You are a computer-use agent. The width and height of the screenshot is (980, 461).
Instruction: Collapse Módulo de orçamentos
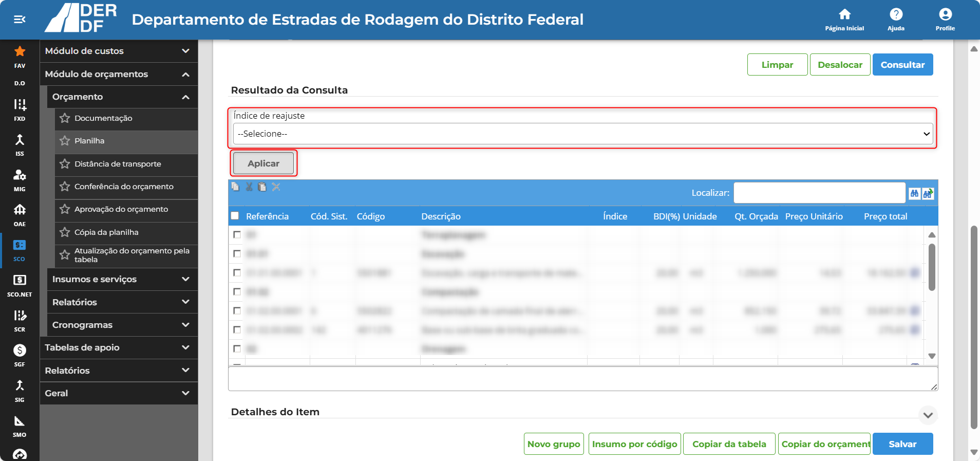pyautogui.click(x=119, y=74)
